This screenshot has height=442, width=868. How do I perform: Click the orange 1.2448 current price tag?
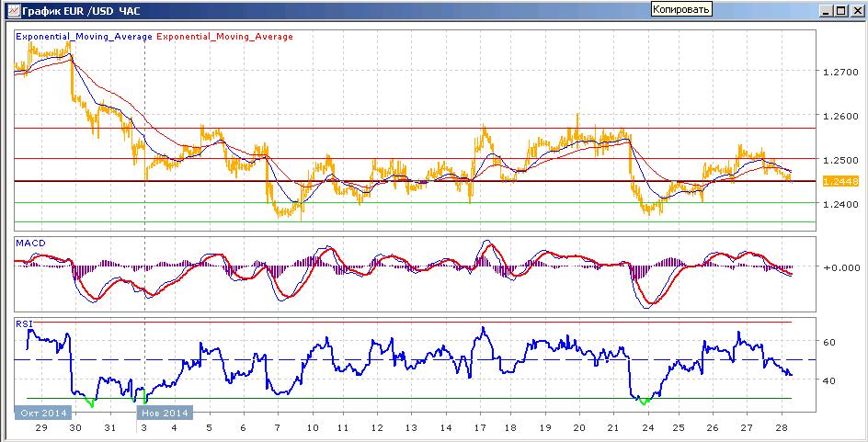pos(840,181)
